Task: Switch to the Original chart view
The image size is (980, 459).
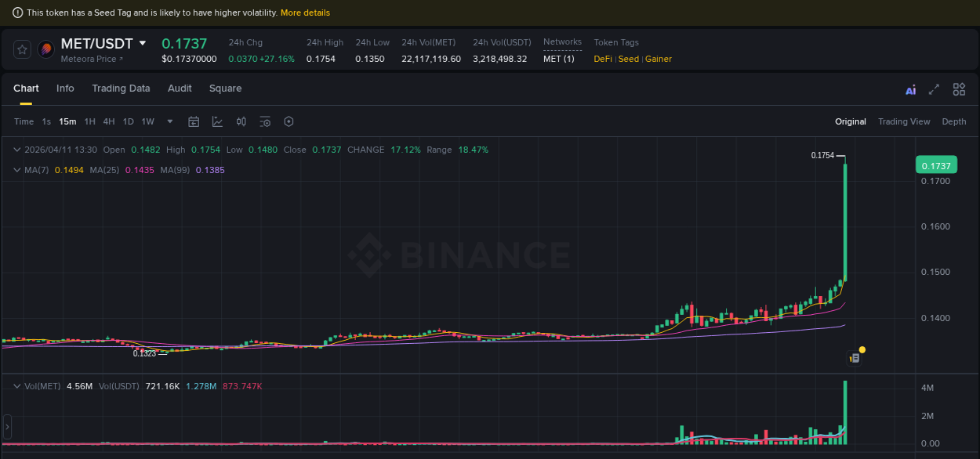Action: [x=851, y=121]
